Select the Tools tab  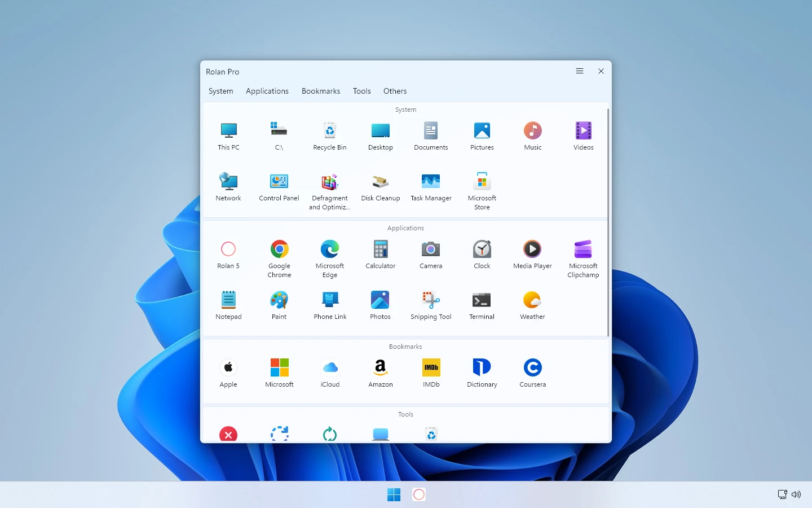[361, 91]
